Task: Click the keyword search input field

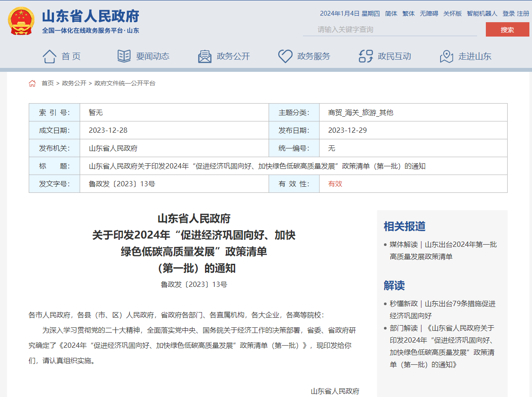Action: tap(390, 30)
